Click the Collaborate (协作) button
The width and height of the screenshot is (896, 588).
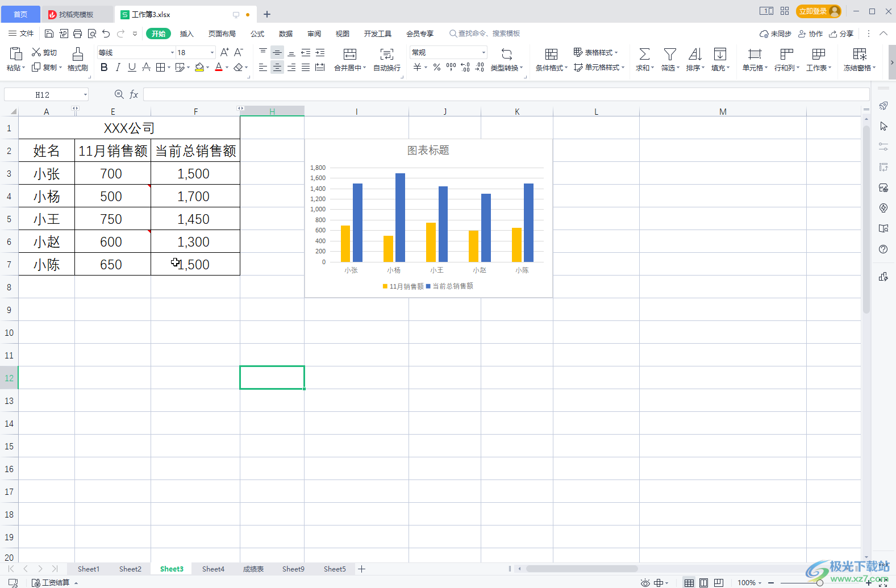click(x=811, y=34)
